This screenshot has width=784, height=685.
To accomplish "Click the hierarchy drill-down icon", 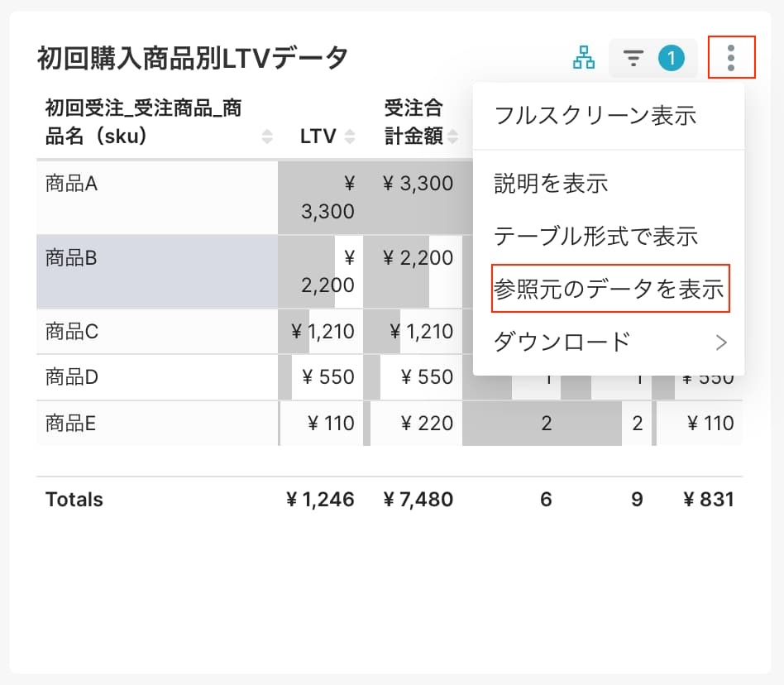I will [584, 58].
